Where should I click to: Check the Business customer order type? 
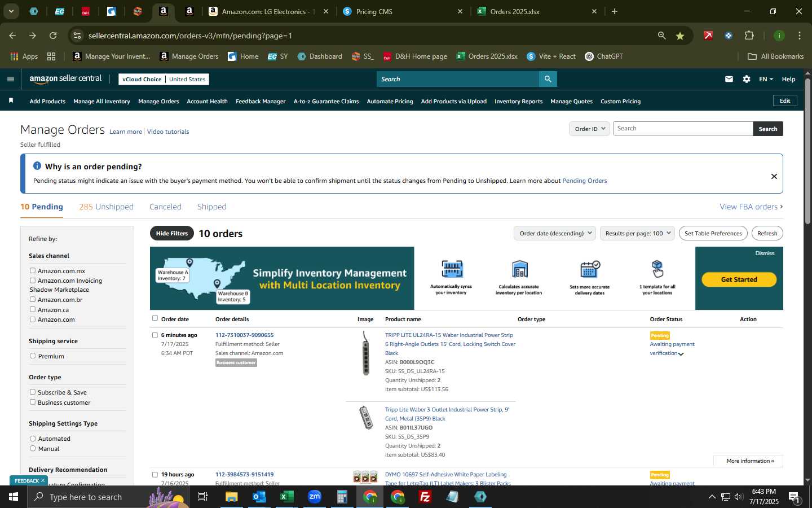pyautogui.click(x=33, y=402)
